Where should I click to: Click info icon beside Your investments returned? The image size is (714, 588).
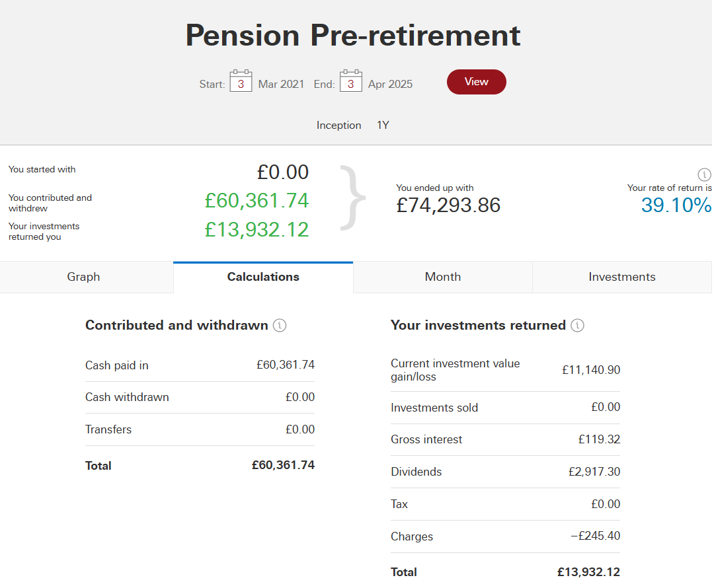tap(577, 326)
